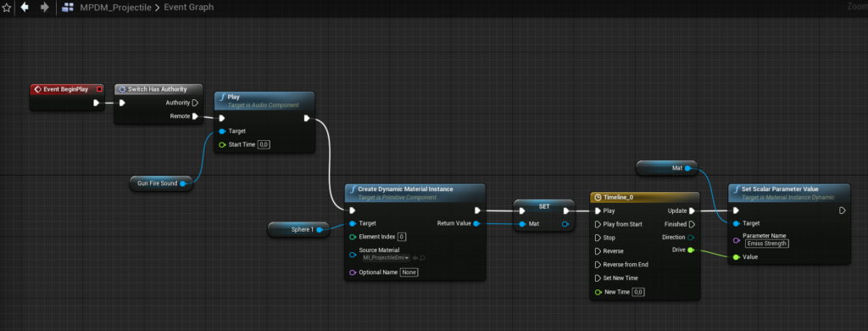Select the Gun Fire Sound variable node
Image resolution: width=868 pixels, height=331 pixels.
click(x=161, y=183)
